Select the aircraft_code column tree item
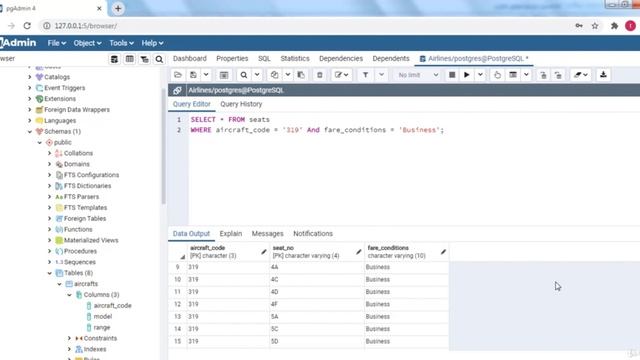Viewport: 640px width, 360px height. (112, 306)
